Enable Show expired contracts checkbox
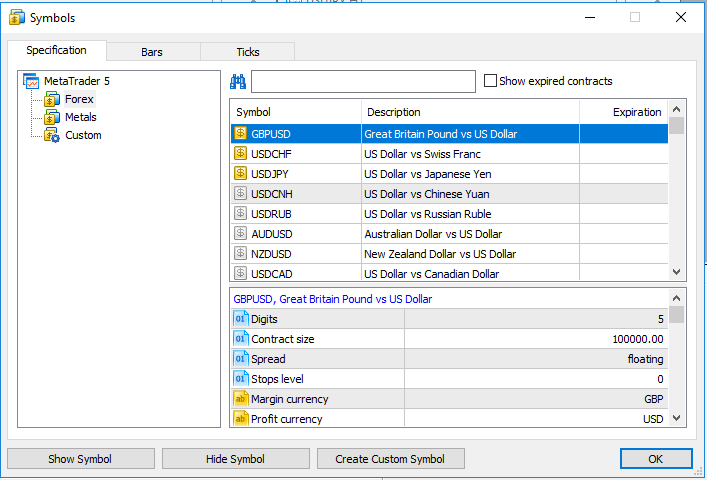Image resolution: width=707 pixels, height=480 pixels. pyautogui.click(x=490, y=81)
